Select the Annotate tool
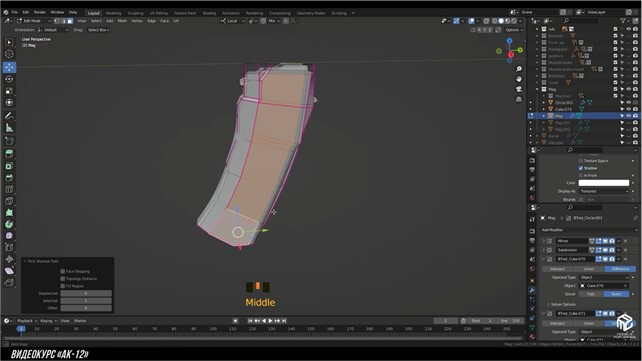Image resolution: width=642 pixels, height=361 pixels. point(9,116)
